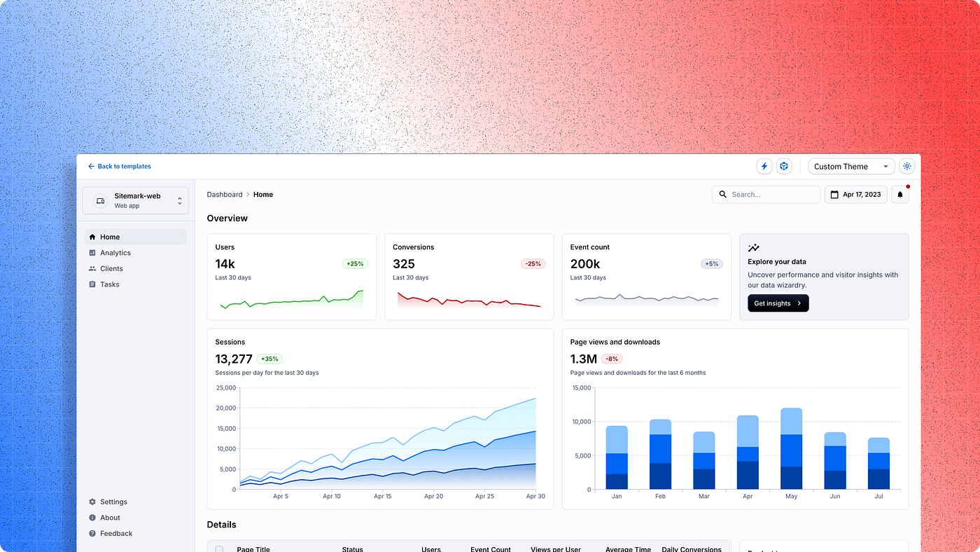Screen dimensions: 980x552
Task: Click the May bar in page views chart
Action: 791,448
